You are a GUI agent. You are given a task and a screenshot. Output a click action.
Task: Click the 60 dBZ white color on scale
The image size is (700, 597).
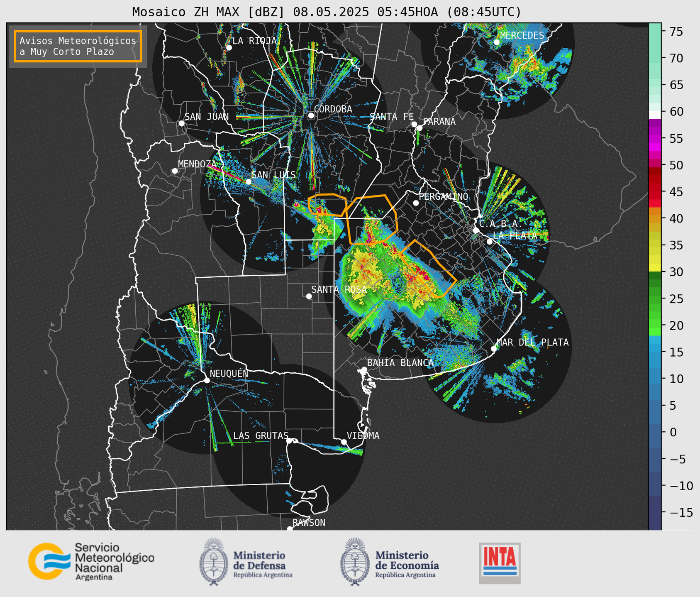655,115
